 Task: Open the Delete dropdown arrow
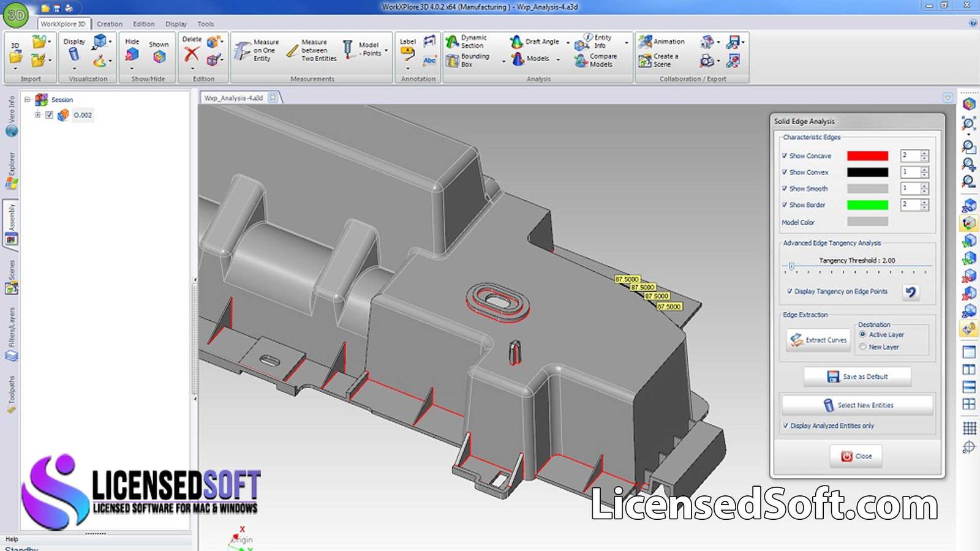(x=192, y=69)
